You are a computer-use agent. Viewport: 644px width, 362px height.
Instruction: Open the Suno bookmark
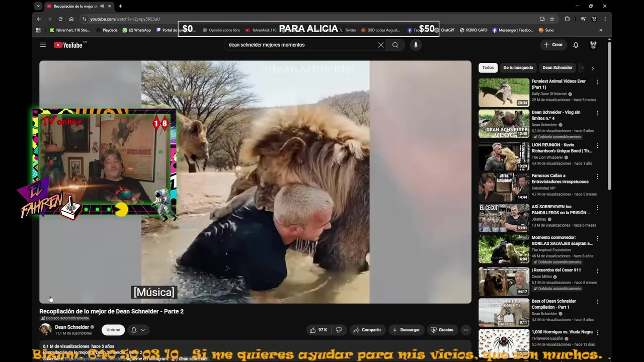click(x=546, y=30)
